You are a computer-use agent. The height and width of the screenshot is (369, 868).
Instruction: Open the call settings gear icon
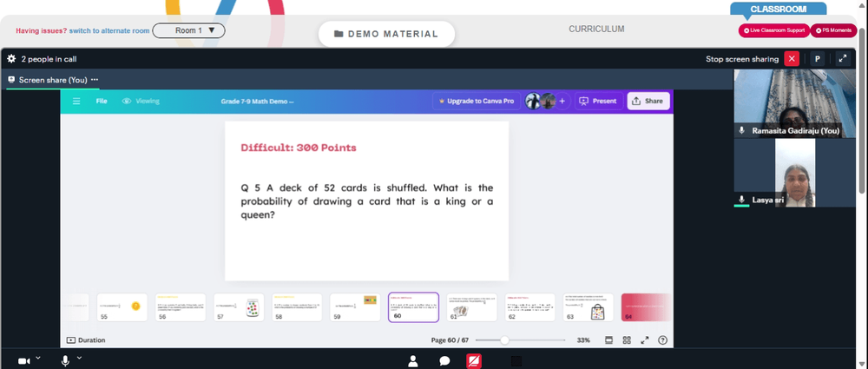tap(11, 59)
